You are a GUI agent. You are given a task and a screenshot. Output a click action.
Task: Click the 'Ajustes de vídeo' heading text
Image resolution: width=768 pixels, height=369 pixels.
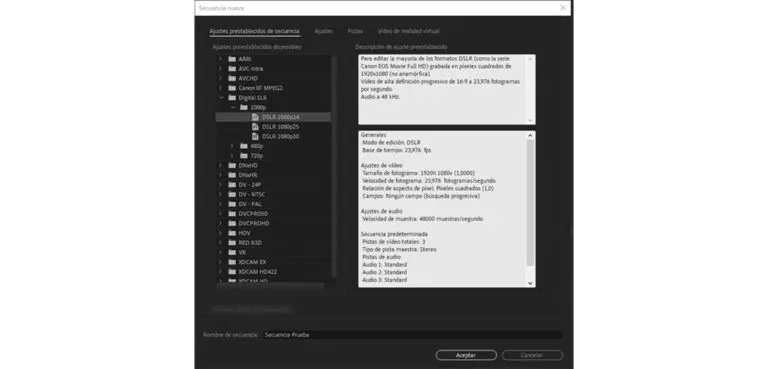[x=382, y=165]
